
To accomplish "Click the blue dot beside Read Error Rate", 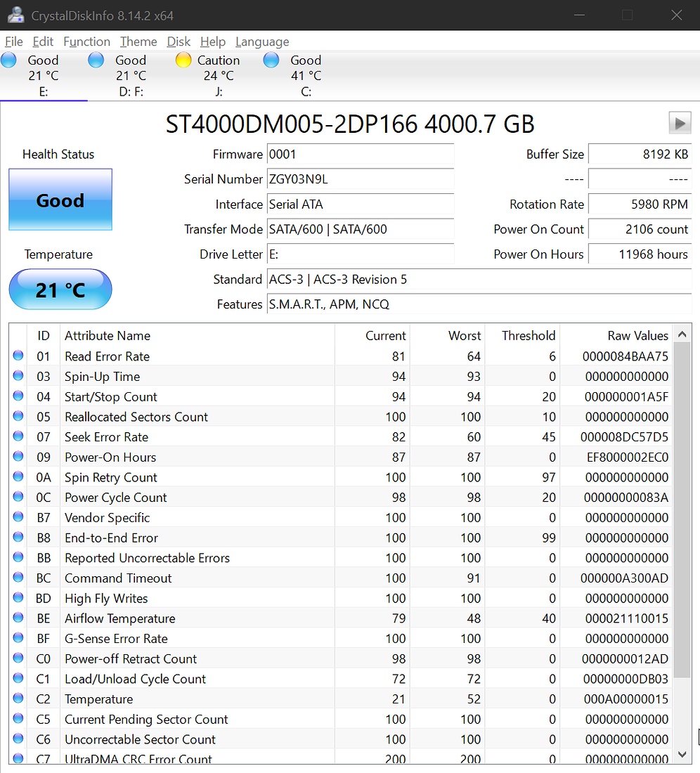I will coord(18,355).
